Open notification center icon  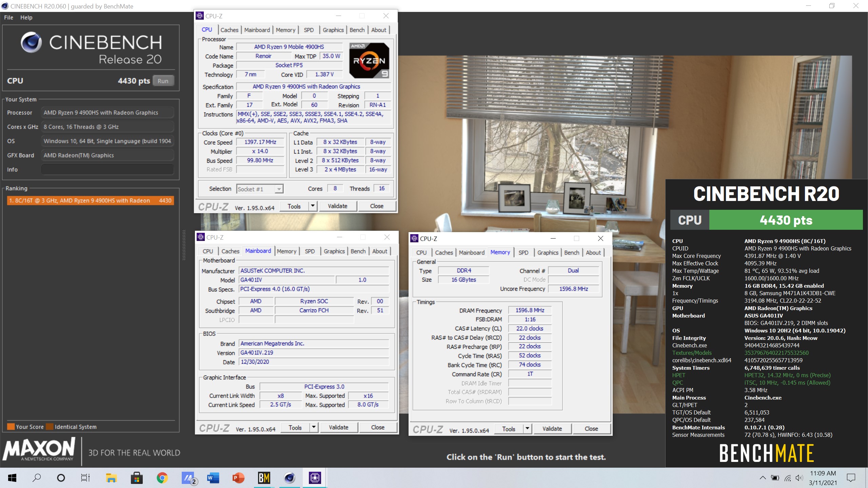851,478
